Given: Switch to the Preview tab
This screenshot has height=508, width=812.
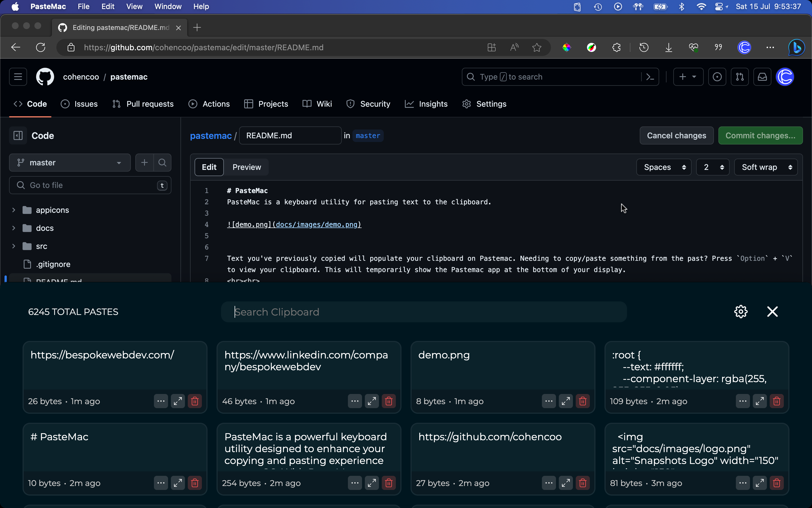Looking at the screenshot, I should click(247, 167).
